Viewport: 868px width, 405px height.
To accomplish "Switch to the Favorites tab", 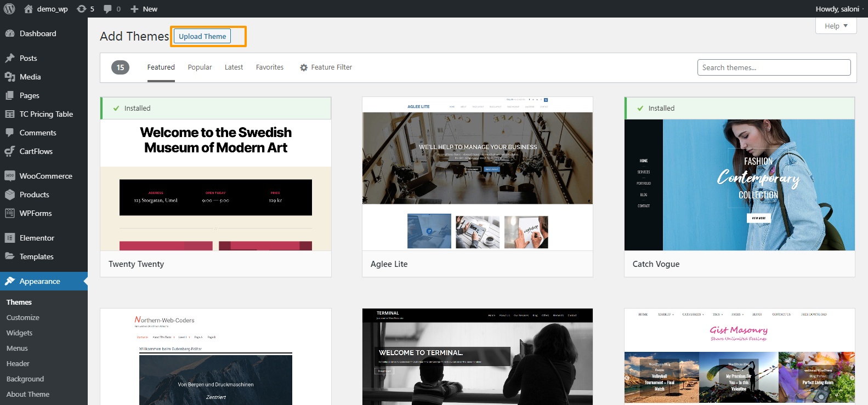I will pos(270,67).
